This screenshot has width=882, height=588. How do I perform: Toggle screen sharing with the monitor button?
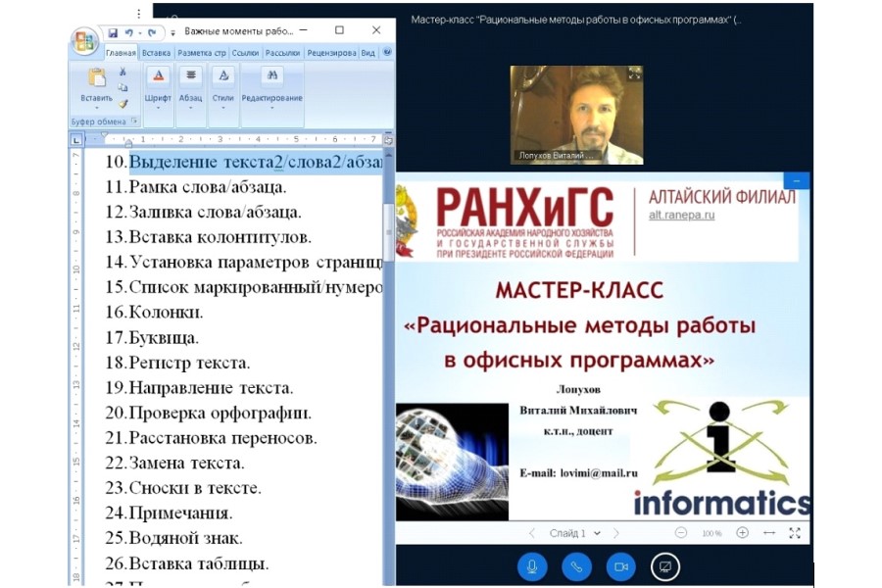[x=665, y=566]
